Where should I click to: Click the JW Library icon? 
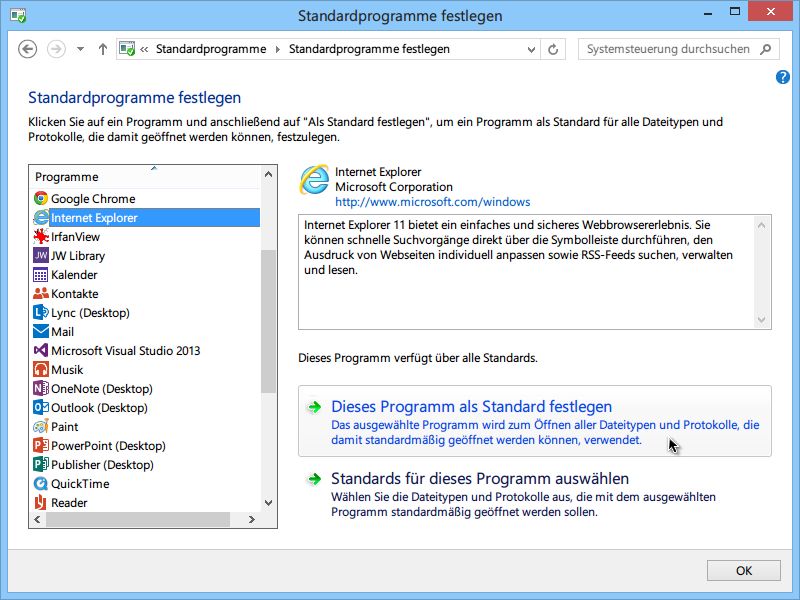(x=41, y=255)
